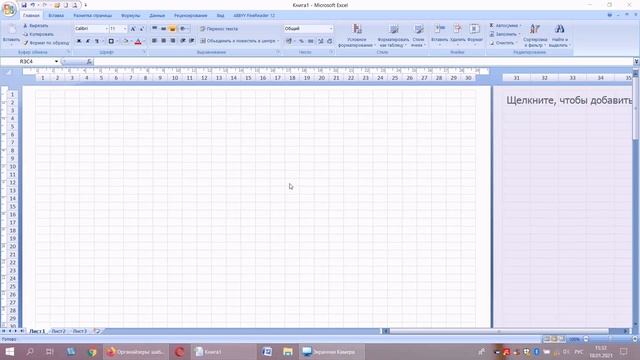Apply comma style number format
The image size is (640, 360).
coord(311,41)
